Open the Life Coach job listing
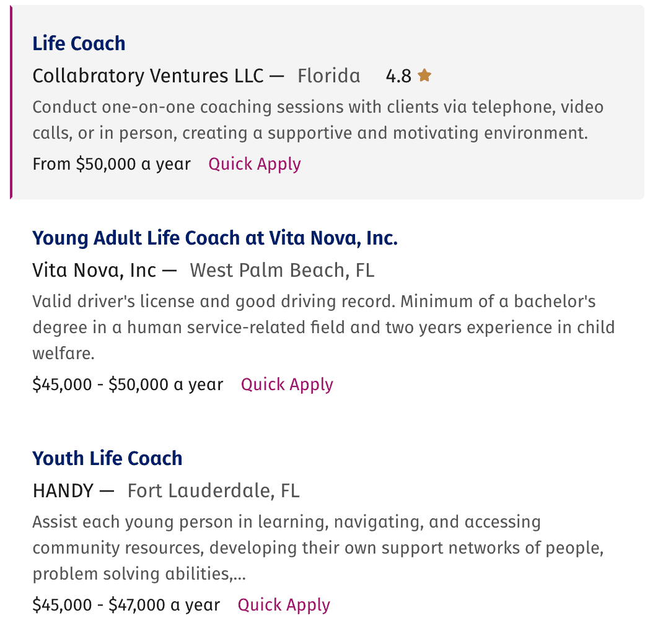 tap(79, 43)
